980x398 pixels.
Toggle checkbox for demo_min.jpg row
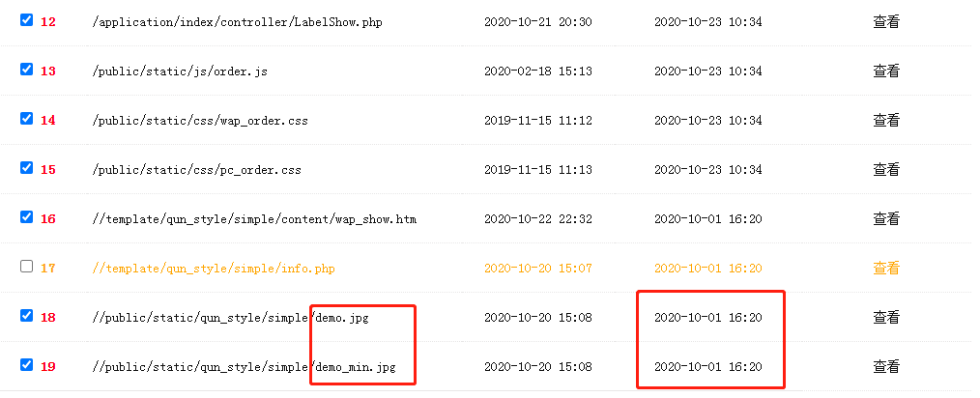(x=26, y=365)
